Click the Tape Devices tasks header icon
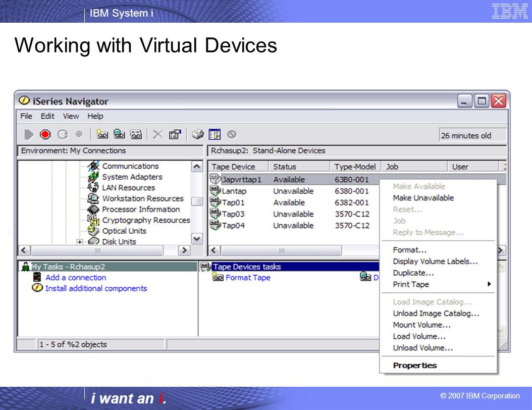 tap(205, 267)
